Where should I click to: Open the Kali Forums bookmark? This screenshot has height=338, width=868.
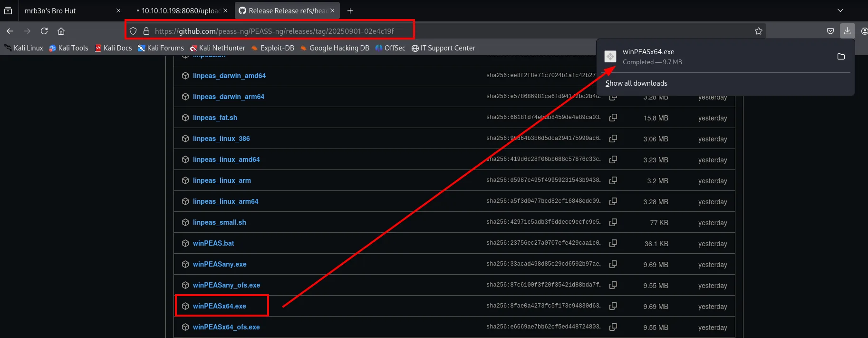pyautogui.click(x=161, y=48)
